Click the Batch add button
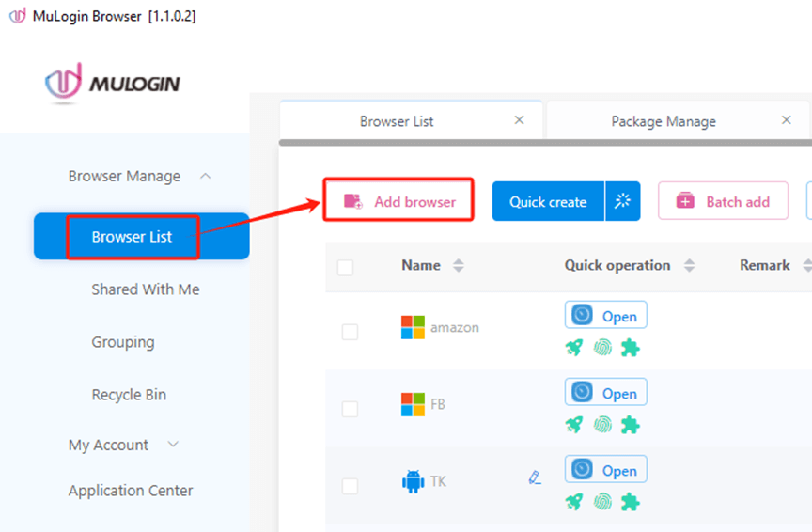Viewport: 812px width, 532px height. [723, 201]
